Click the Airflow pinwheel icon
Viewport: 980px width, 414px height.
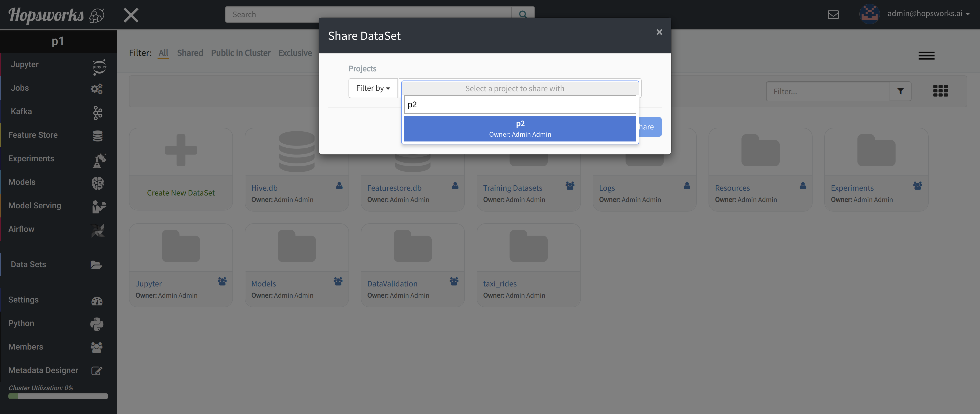pyautogui.click(x=97, y=230)
